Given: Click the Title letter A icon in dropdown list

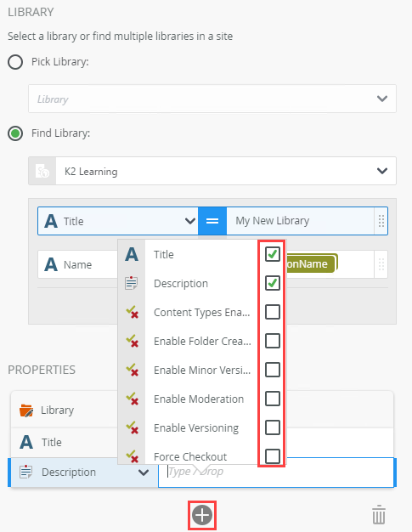Looking at the screenshot, I should [x=132, y=254].
